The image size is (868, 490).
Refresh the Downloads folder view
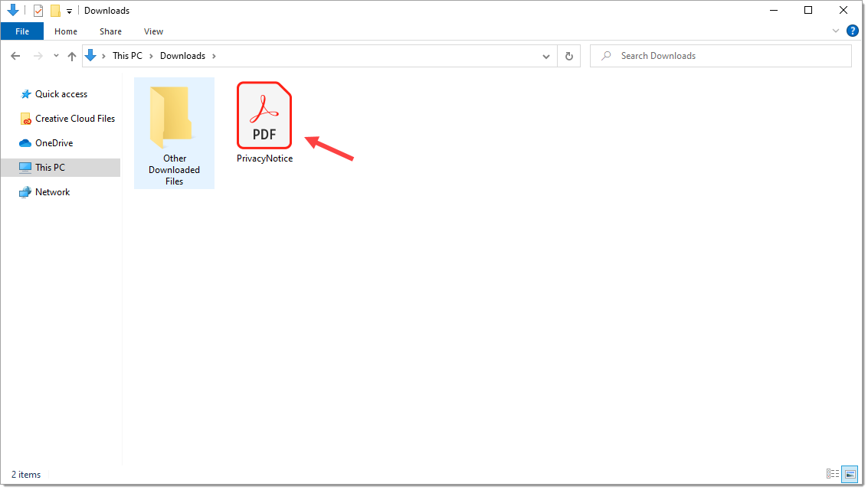pos(568,56)
